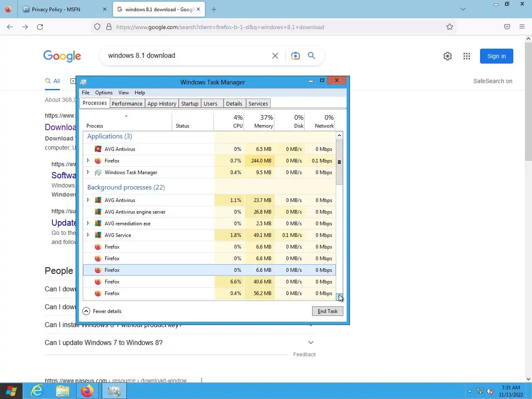Clear the Google search box with X
Image resolution: width=532 pixels, height=399 pixels.
(275, 56)
